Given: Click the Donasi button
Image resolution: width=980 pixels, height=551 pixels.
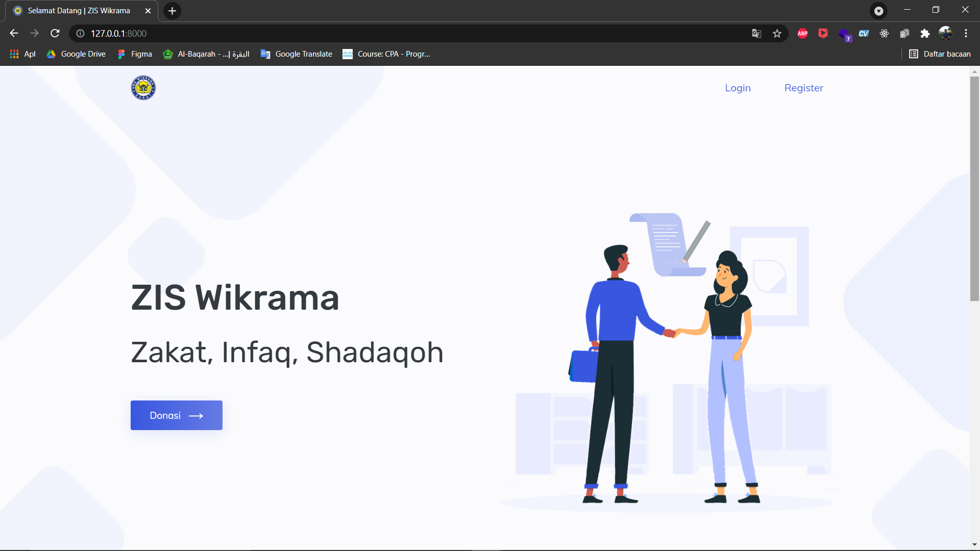Looking at the screenshot, I should coord(177,415).
